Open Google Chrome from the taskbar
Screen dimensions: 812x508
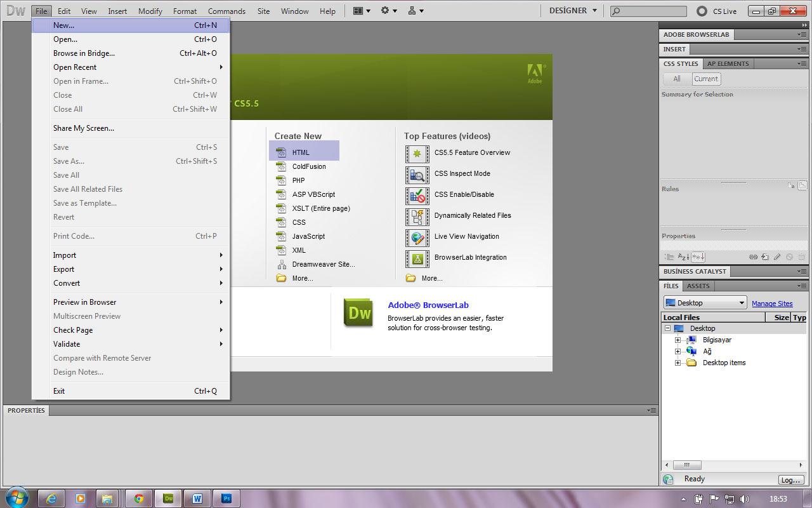(138, 498)
